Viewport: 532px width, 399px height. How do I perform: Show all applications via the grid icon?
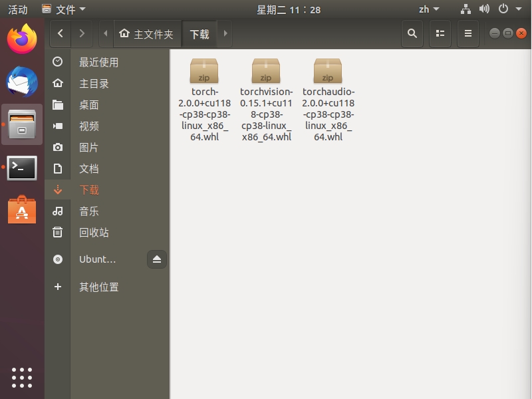pyautogui.click(x=22, y=377)
